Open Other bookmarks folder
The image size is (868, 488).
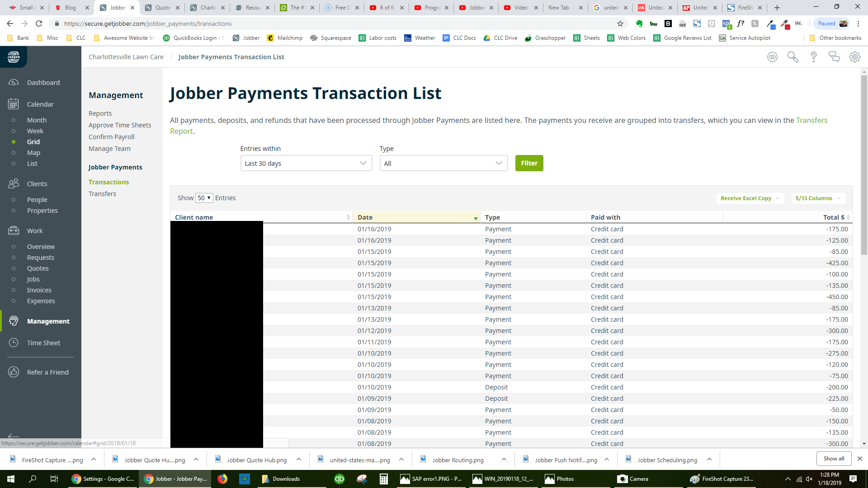click(835, 38)
